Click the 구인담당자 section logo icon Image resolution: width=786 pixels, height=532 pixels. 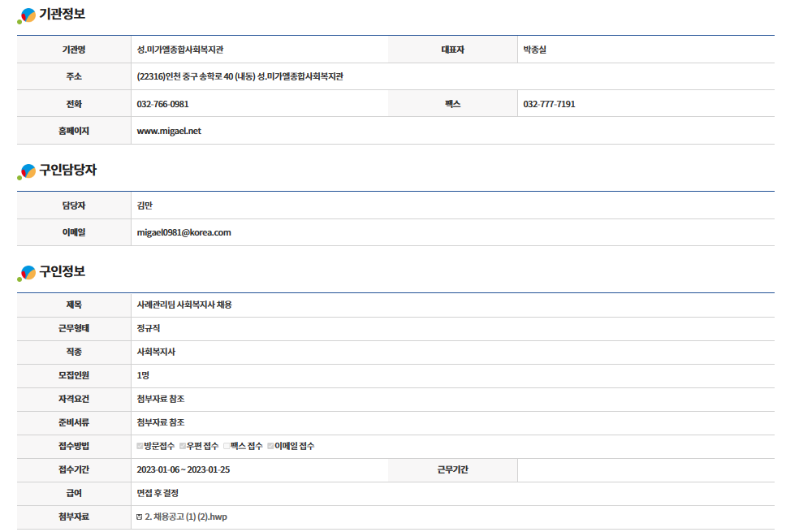pyautogui.click(x=27, y=171)
